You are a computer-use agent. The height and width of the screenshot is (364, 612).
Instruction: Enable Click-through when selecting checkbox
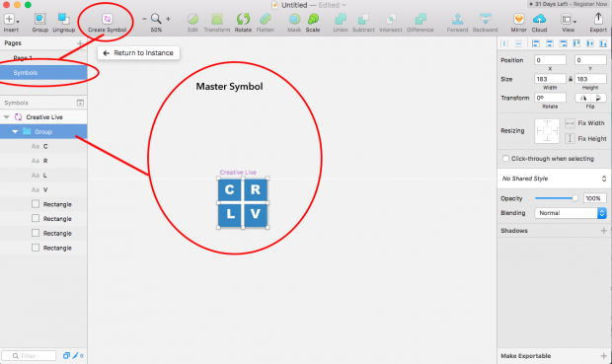[505, 159]
